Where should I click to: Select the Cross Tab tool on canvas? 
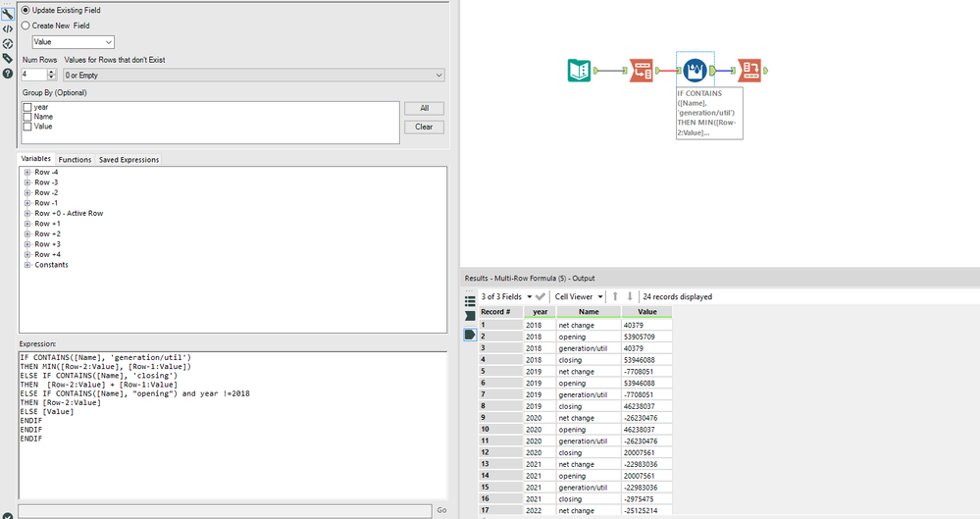pos(749,71)
